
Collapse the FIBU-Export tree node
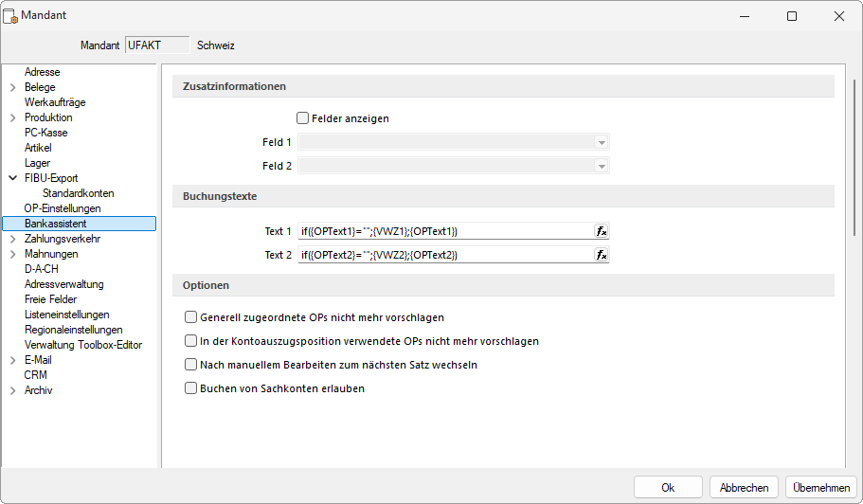click(x=12, y=178)
